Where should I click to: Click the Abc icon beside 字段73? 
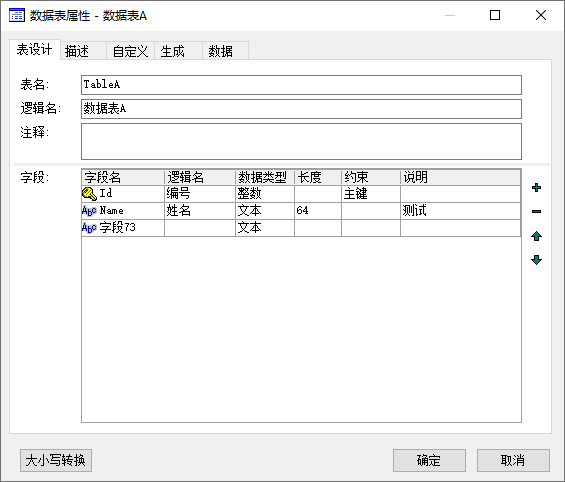tap(89, 228)
